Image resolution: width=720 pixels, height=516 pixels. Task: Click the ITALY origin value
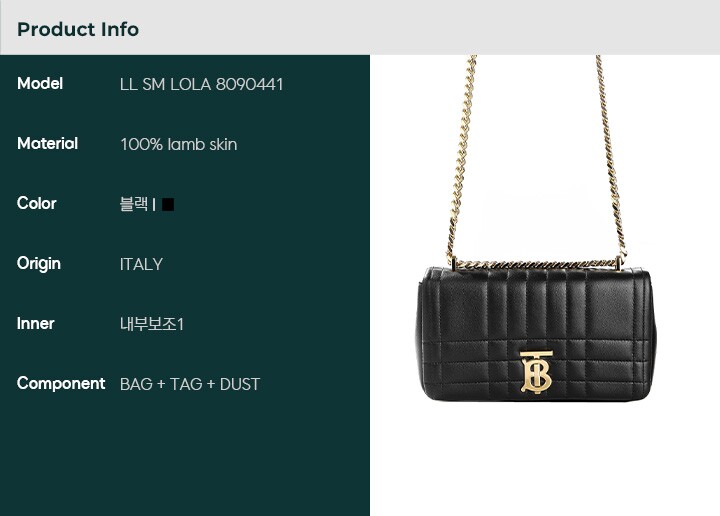coord(141,264)
